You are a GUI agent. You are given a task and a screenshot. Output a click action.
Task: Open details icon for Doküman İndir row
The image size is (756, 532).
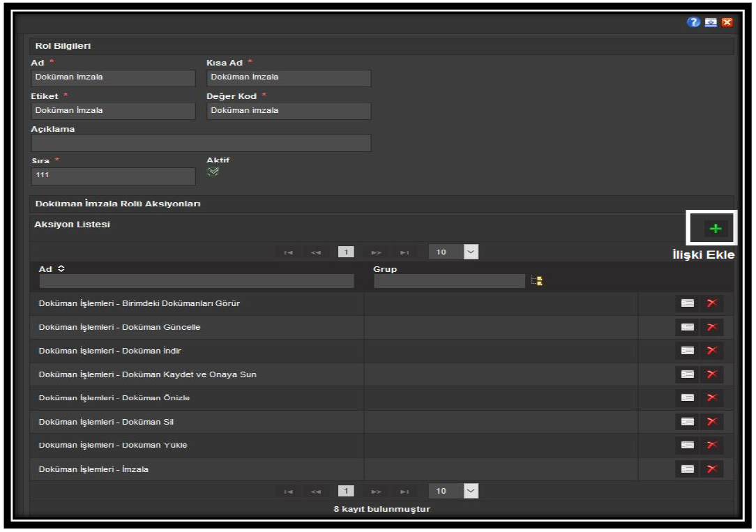(688, 351)
